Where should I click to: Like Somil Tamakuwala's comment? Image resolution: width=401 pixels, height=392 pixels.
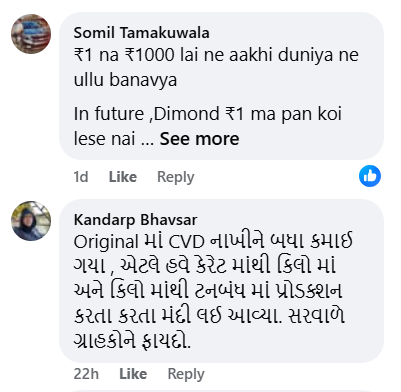123,177
